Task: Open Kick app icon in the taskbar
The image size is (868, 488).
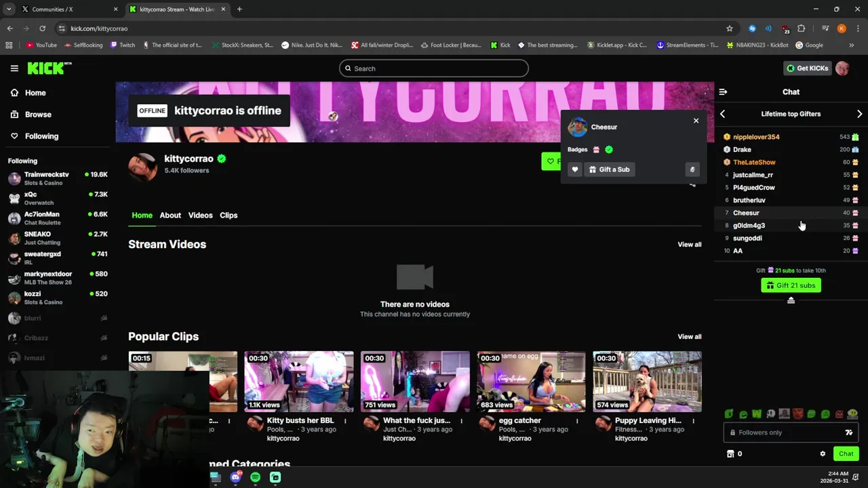Action: 275,477
